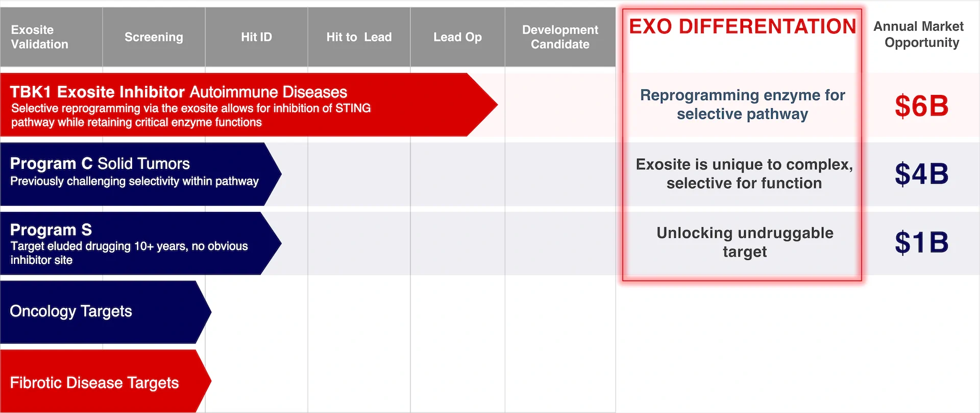Screen dimensions: 980x413
Task: Select the Program S title
Action: pyautogui.click(x=51, y=230)
